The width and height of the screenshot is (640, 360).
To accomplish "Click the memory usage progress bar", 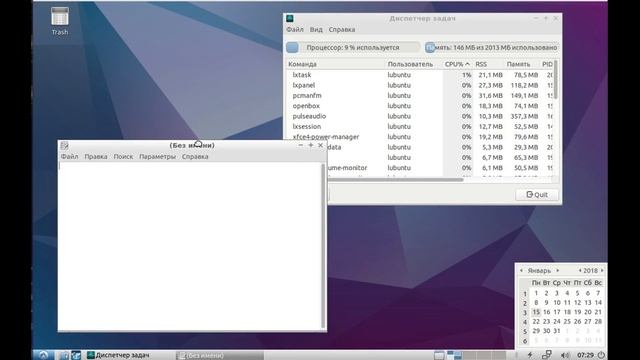I will (x=491, y=48).
